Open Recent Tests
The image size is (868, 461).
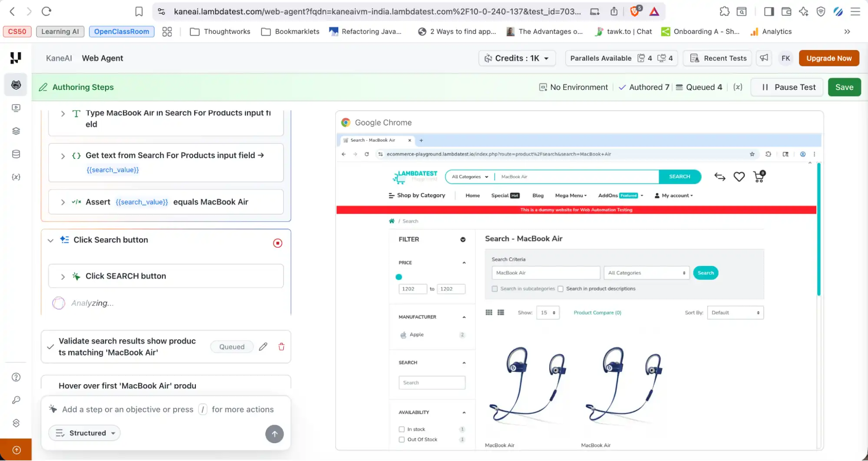pos(717,58)
